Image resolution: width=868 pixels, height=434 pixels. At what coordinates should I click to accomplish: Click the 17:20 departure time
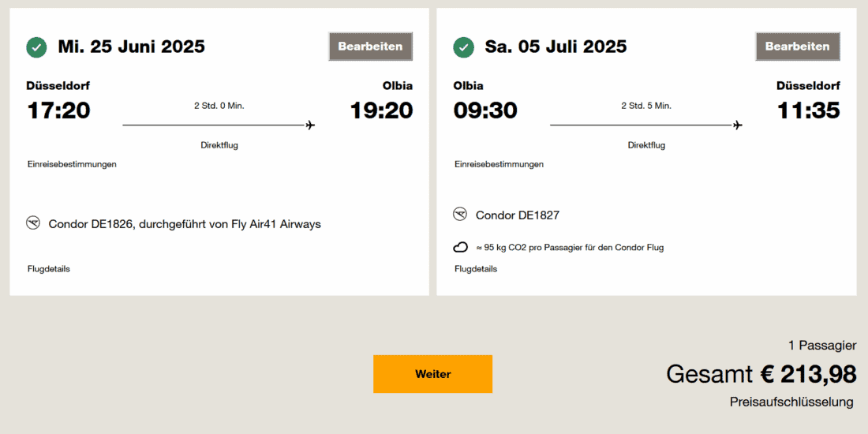[59, 110]
